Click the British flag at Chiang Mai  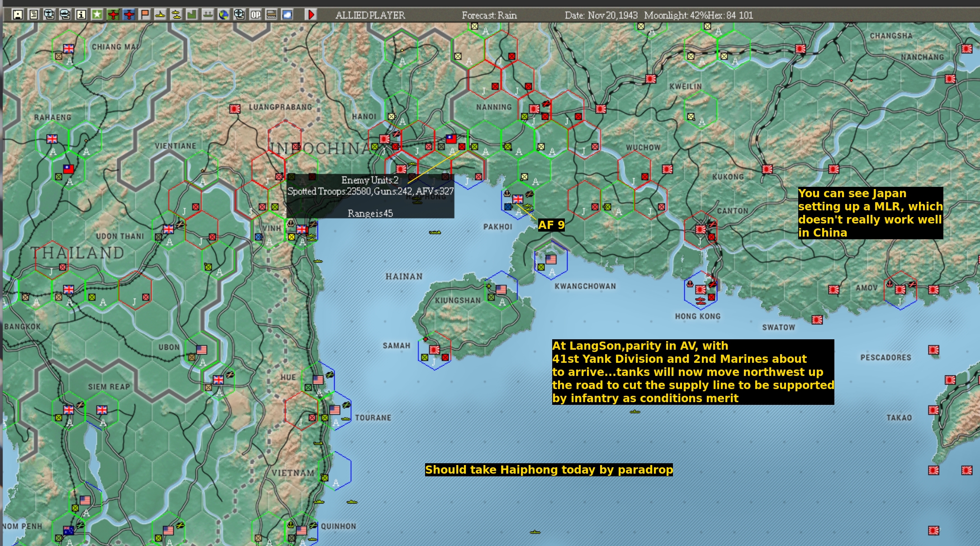click(x=69, y=48)
